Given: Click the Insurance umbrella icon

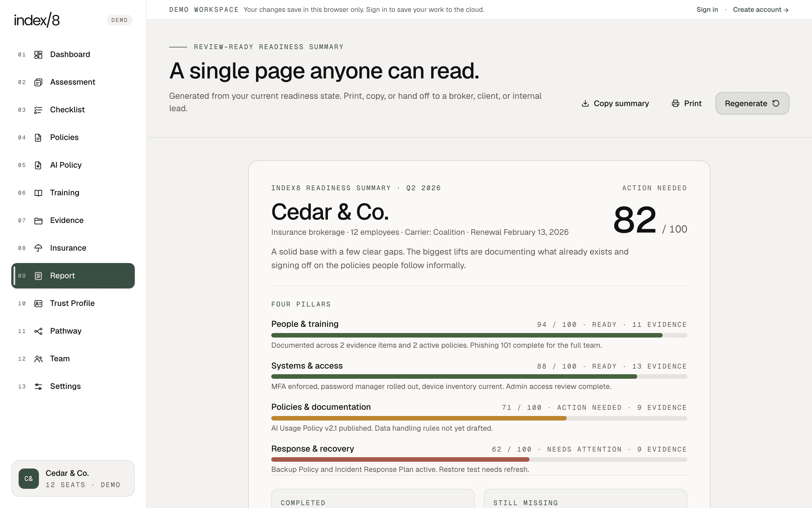Looking at the screenshot, I should click(38, 248).
